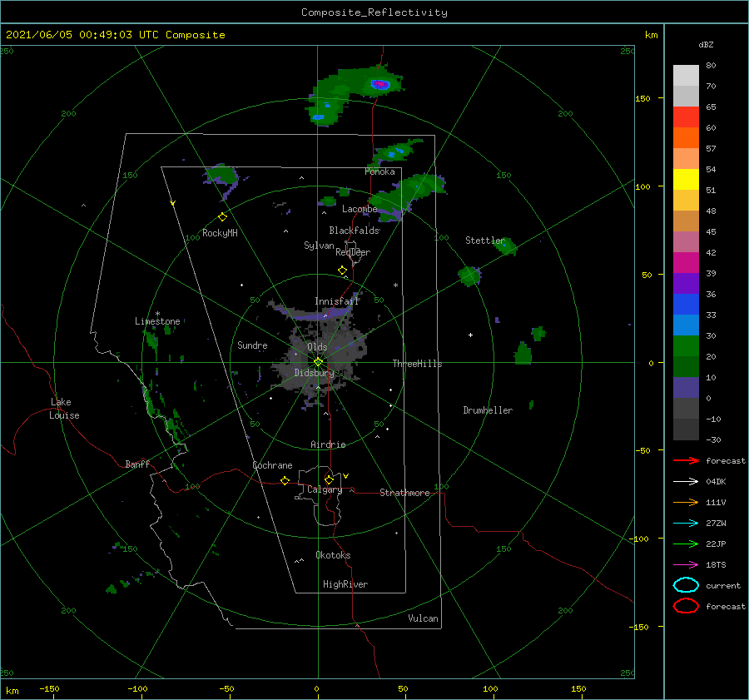This screenshot has width=749, height=700.
Task: Click the cyan current ellipse icon
Action: click(686, 585)
